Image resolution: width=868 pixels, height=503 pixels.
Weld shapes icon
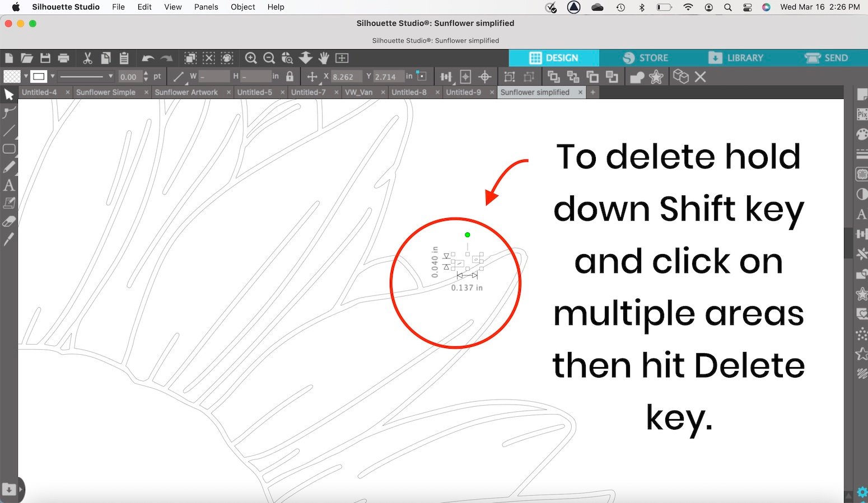637,77
